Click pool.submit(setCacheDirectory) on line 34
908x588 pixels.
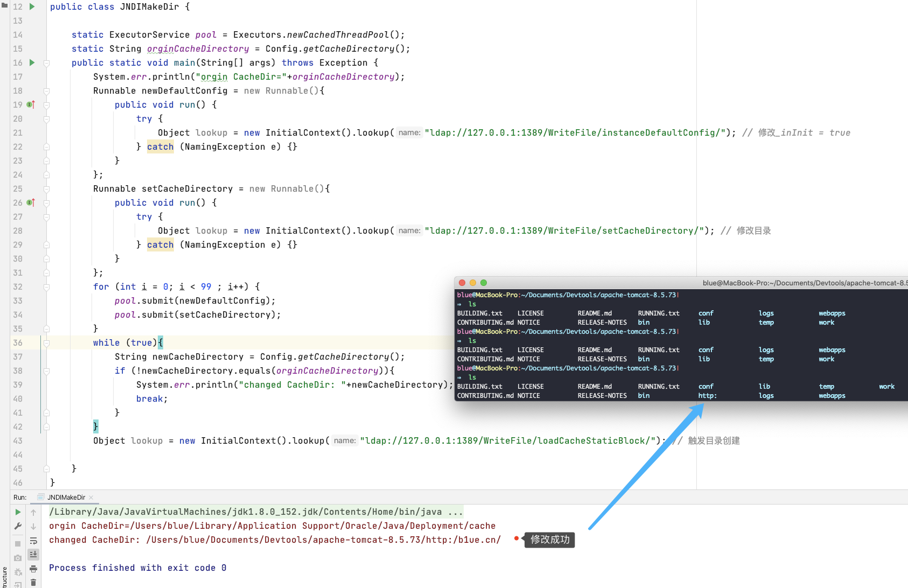(x=198, y=314)
